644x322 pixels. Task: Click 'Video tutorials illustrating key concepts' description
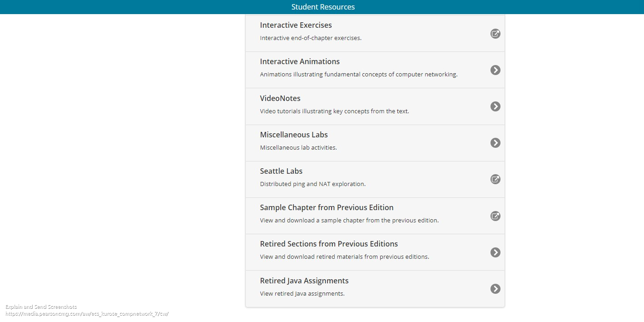(x=334, y=111)
